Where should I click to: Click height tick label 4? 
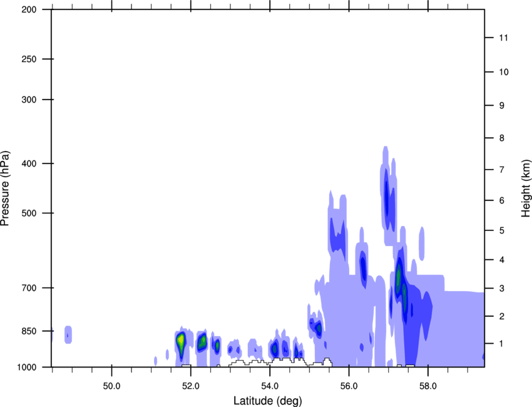502,260
